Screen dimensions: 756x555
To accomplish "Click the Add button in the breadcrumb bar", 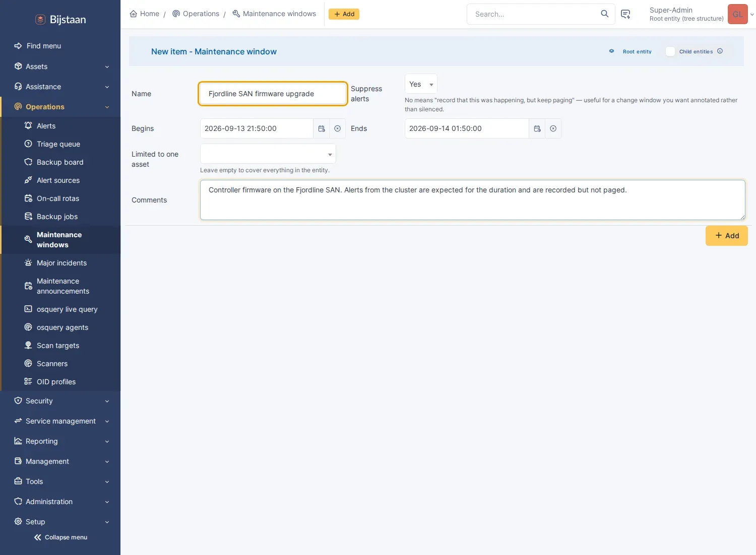I will pyautogui.click(x=344, y=14).
